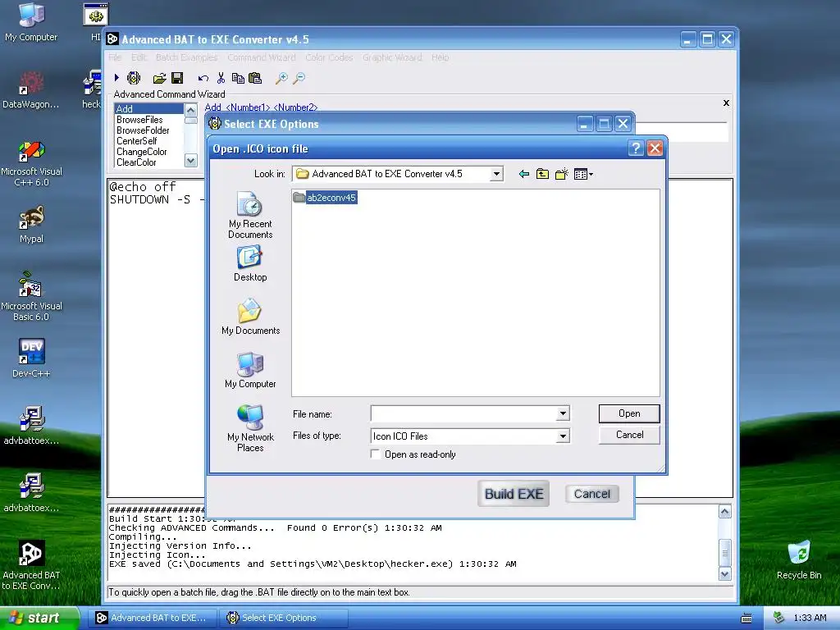Expand the Files of type dropdown
The height and width of the screenshot is (630, 840).
tap(563, 436)
